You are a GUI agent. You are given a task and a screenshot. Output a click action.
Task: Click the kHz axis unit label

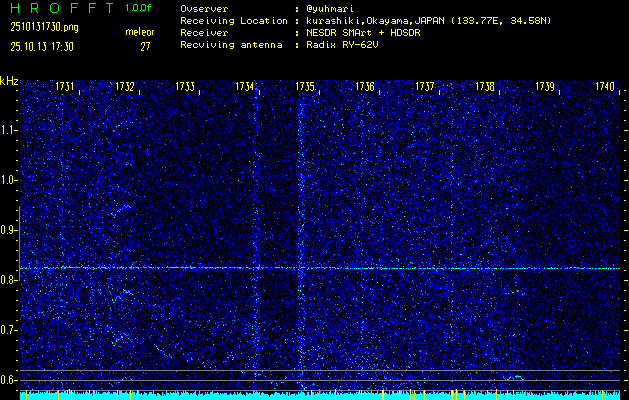click(x=9, y=81)
